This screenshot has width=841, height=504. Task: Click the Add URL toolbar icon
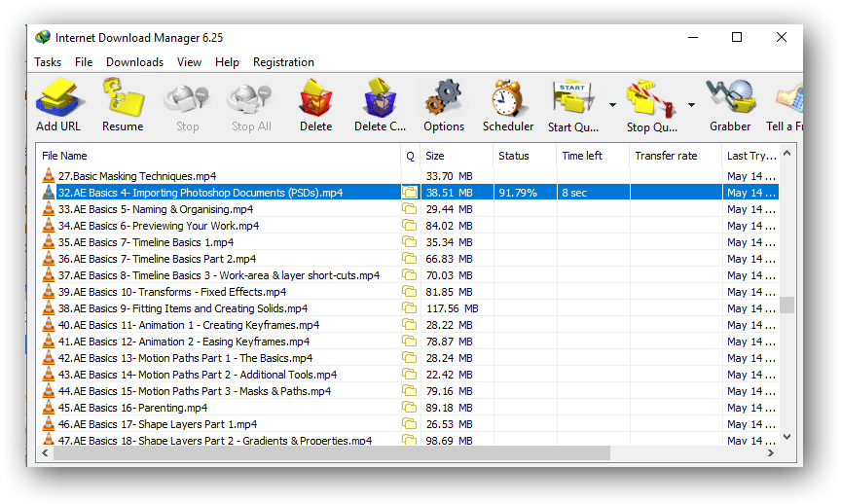[58, 97]
